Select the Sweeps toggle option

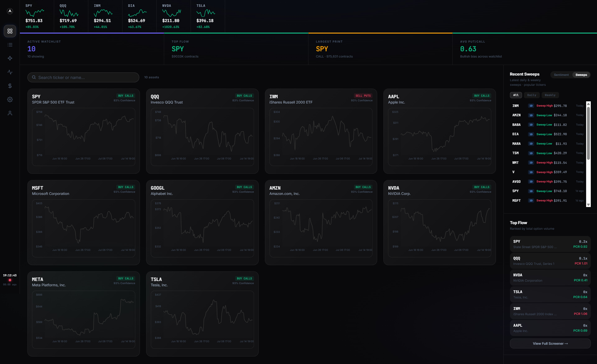[581, 75]
